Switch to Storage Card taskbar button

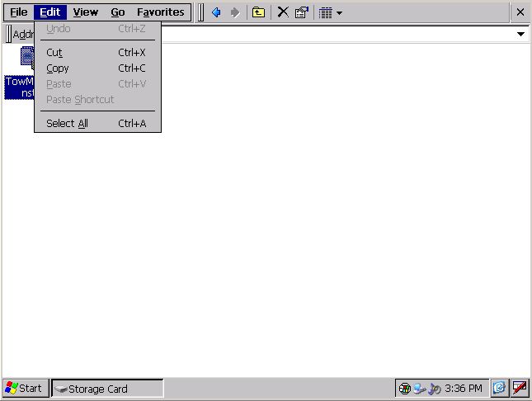[x=107, y=389]
